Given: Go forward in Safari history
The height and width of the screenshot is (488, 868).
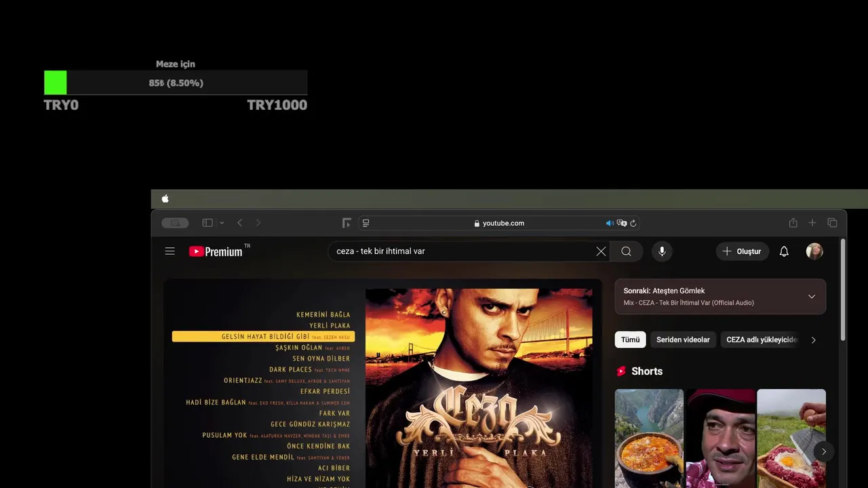Looking at the screenshot, I should click(258, 223).
